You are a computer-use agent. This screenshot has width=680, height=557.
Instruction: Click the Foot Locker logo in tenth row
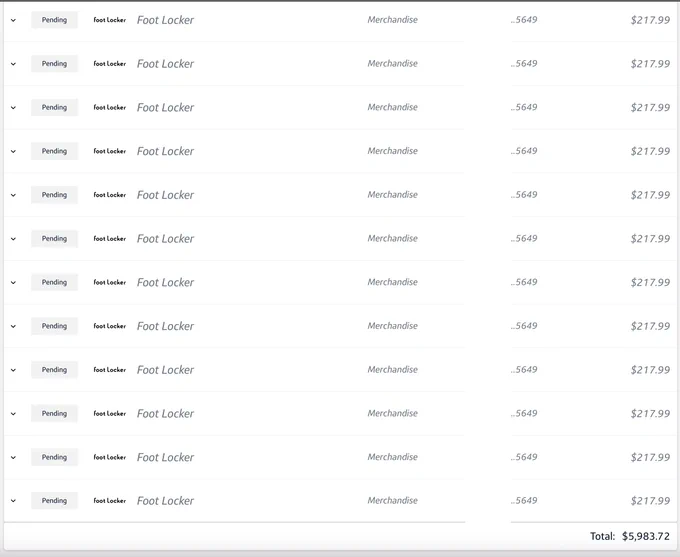110,413
